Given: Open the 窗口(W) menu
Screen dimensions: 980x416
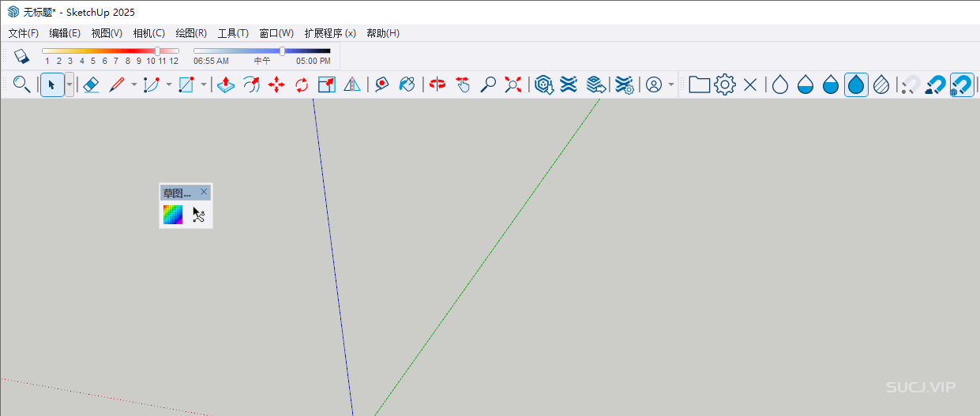Looking at the screenshot, I should pyautogui.click(x=276, y=33).
